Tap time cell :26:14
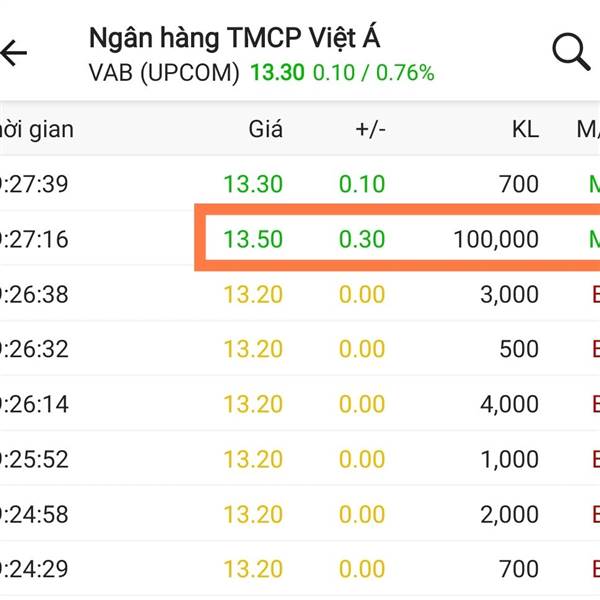The height and width of the screenshot is (600, 600). click(34, 404)
